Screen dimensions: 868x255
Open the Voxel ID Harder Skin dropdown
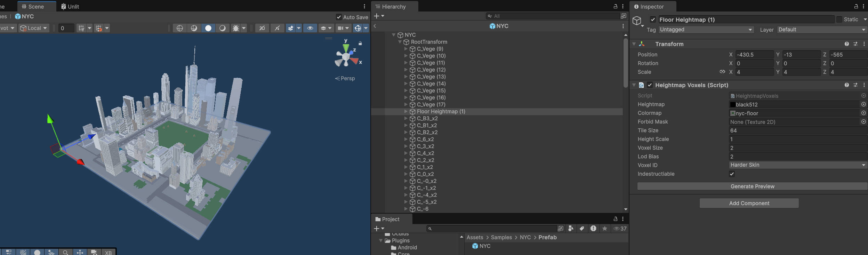pyautogui.click(x=798, y=165)
